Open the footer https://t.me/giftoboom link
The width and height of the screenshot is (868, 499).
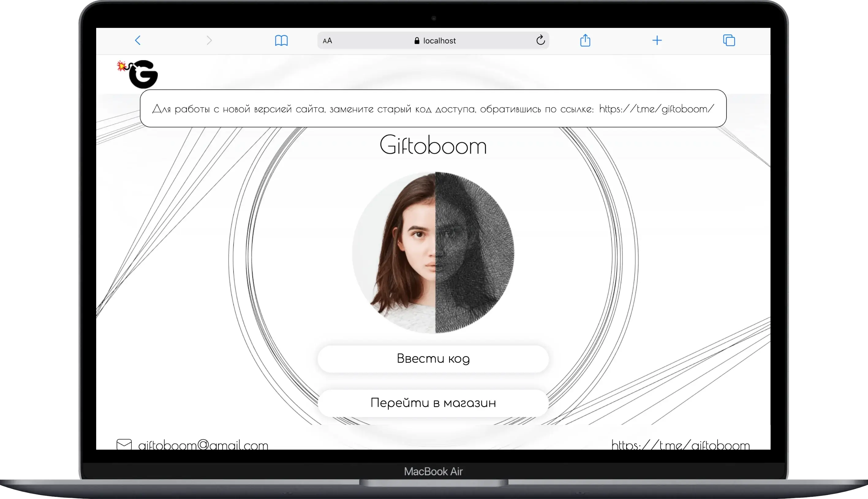[x=680, y=445]
